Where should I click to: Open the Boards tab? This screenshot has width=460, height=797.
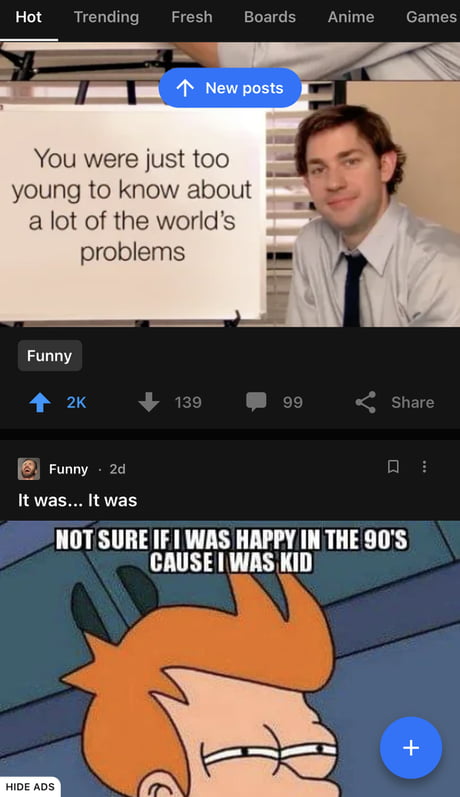(x=270, y=17)
